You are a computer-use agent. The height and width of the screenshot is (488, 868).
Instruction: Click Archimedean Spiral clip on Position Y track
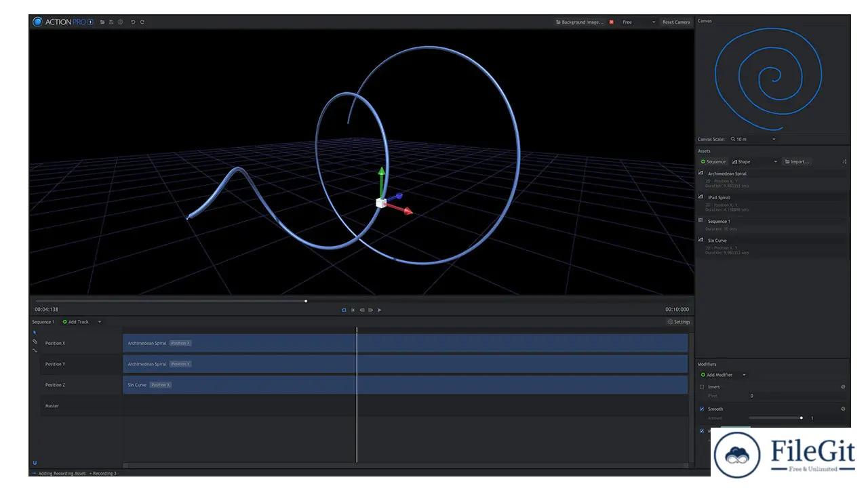(406, 364)
